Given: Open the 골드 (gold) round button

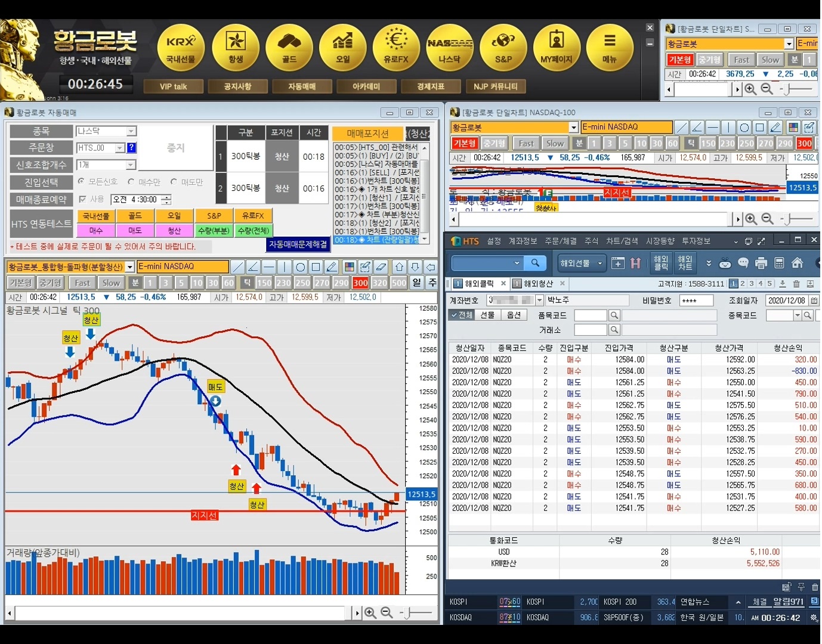Looking at the screenshot, I should pyautogui.click(x=289, y=48).
